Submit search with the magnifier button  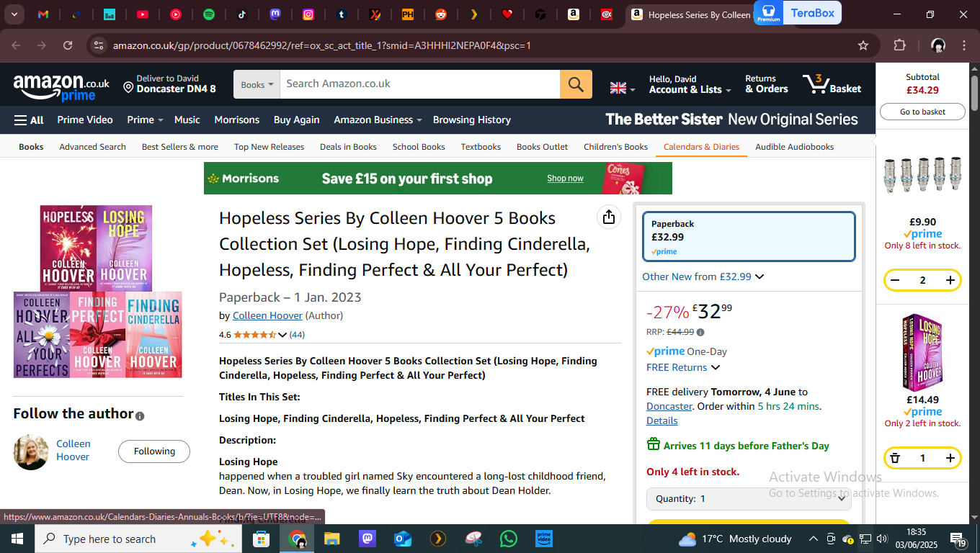(576, 84)
